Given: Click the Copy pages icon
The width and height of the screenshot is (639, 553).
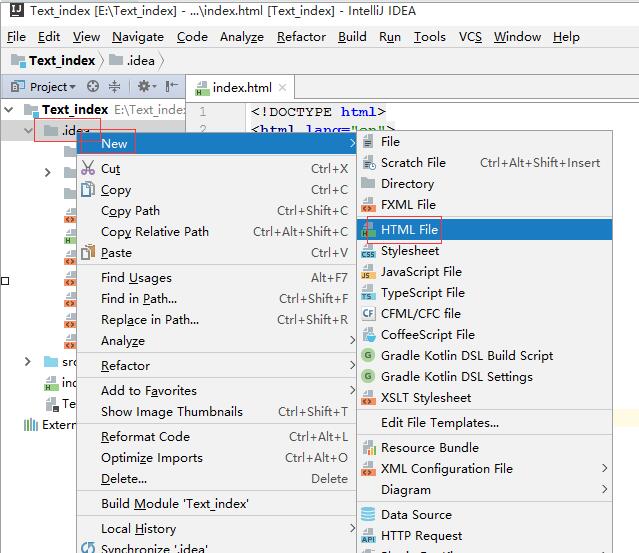Looking at the screenshot, I should tap(88, 189).
